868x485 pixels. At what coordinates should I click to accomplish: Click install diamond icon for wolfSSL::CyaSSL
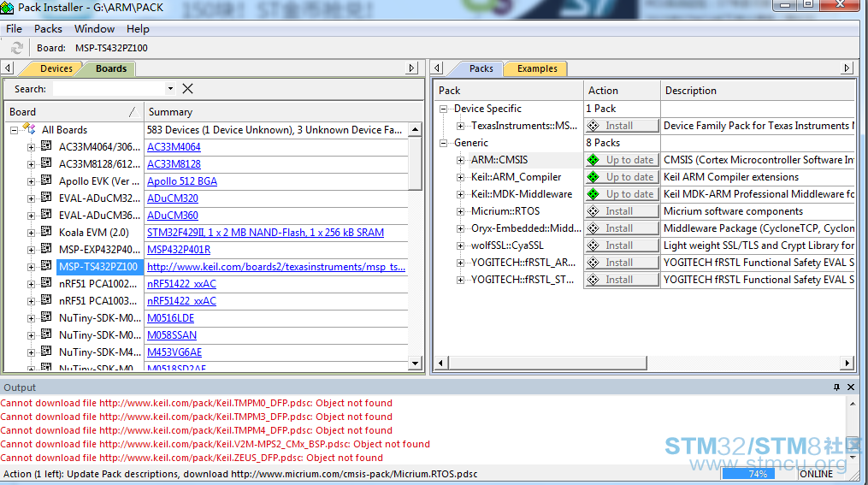click(593, 245)
